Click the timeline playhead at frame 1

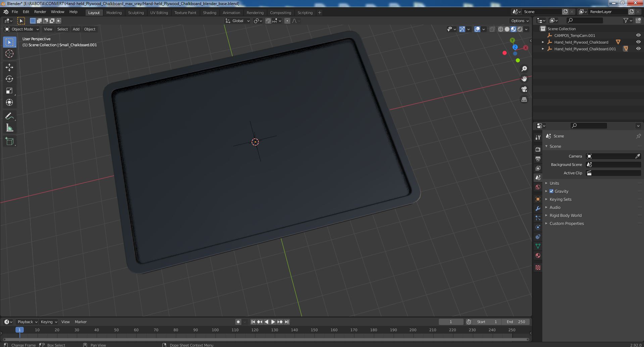(19, 330)
